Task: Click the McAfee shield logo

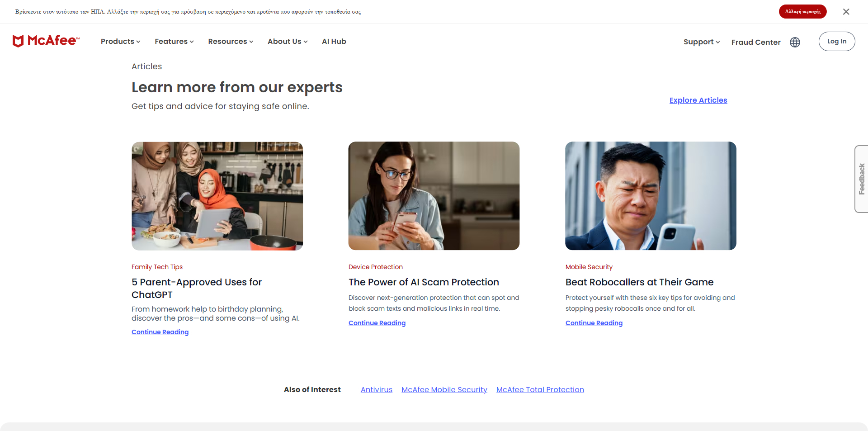Action: [19, 41]
